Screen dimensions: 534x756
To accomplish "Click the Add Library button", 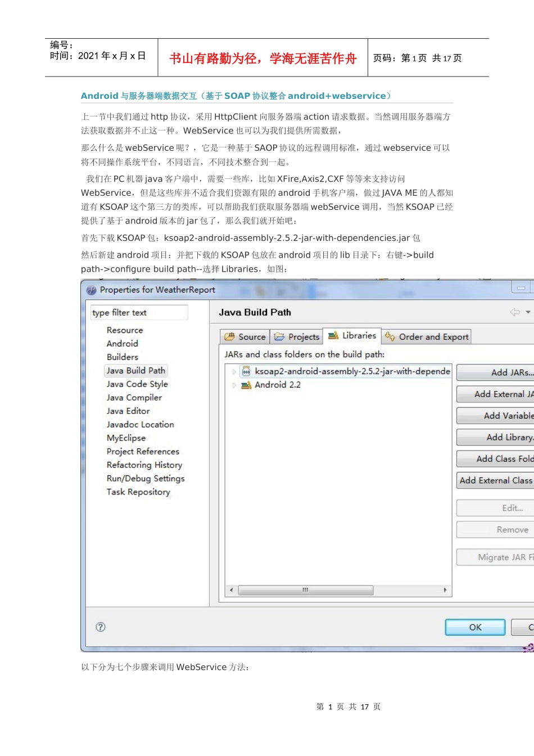I will [495, 437].
